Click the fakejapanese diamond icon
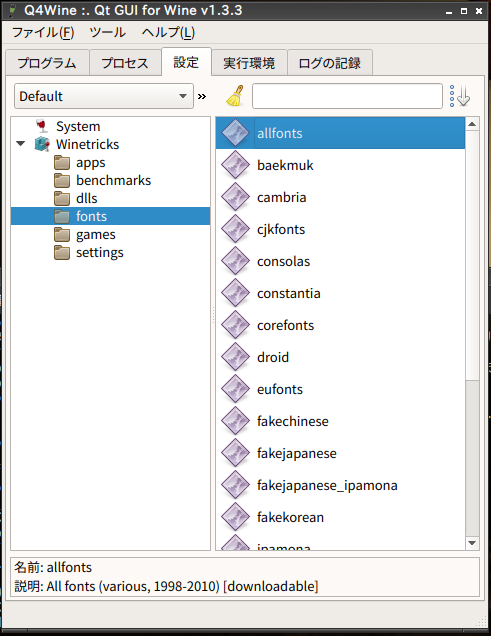 (235, 453)
